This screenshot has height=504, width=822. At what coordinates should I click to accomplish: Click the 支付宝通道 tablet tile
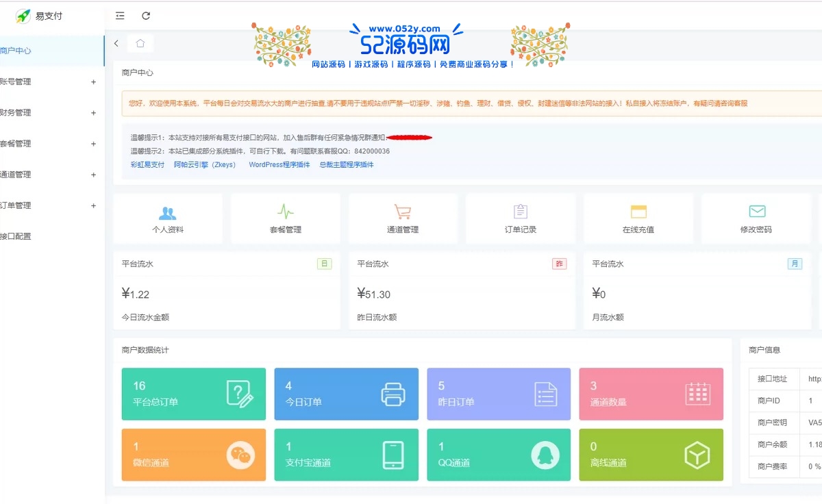(x=347, y=455)
